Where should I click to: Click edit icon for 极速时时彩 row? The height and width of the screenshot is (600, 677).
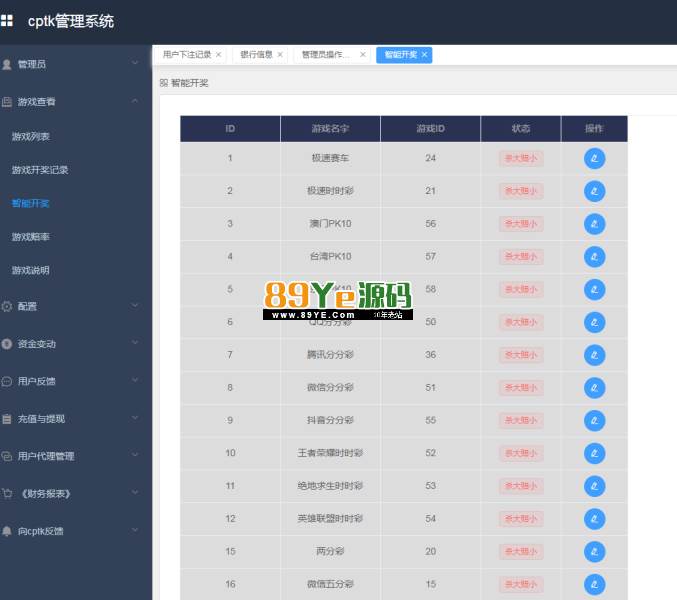click(x=594, y=191)
